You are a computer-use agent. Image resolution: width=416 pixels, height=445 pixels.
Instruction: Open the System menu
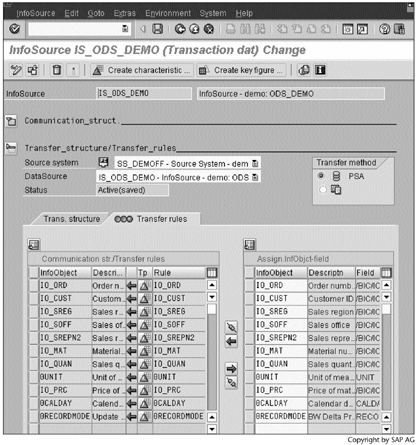(x=213, y=13)
